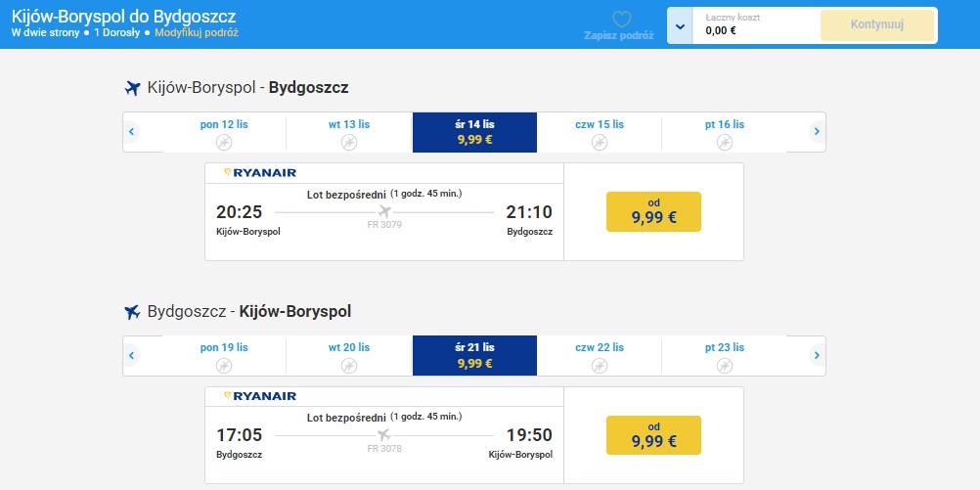Open Modyfikuj podróż link
Viewport: 980px width, 490px height.
coord(196,32)
